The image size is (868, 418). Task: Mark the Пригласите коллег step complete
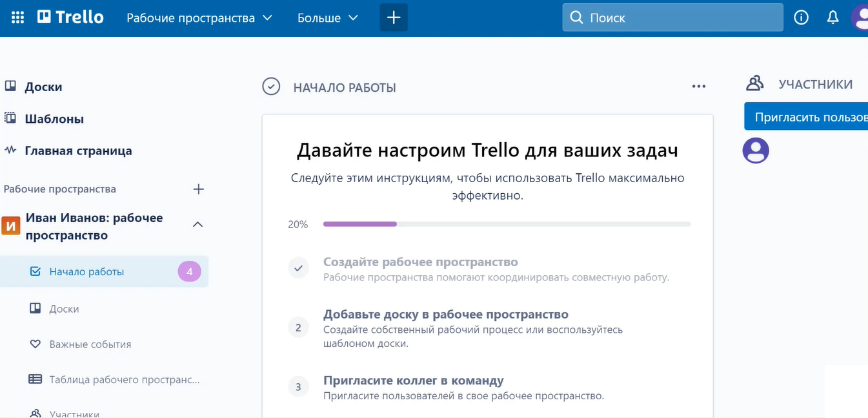(298, 386)
